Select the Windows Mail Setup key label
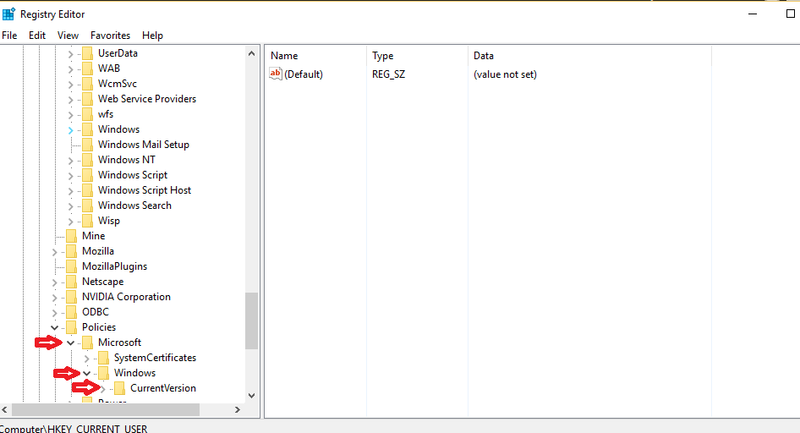This screenshot has height=433, width=800. tap(143, 145)
